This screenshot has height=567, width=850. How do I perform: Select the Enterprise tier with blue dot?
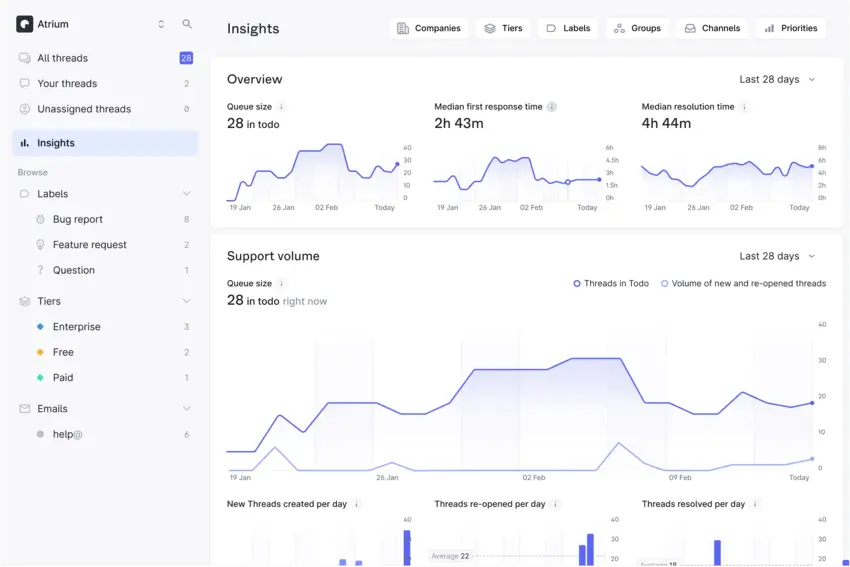[x=76, y=327]
